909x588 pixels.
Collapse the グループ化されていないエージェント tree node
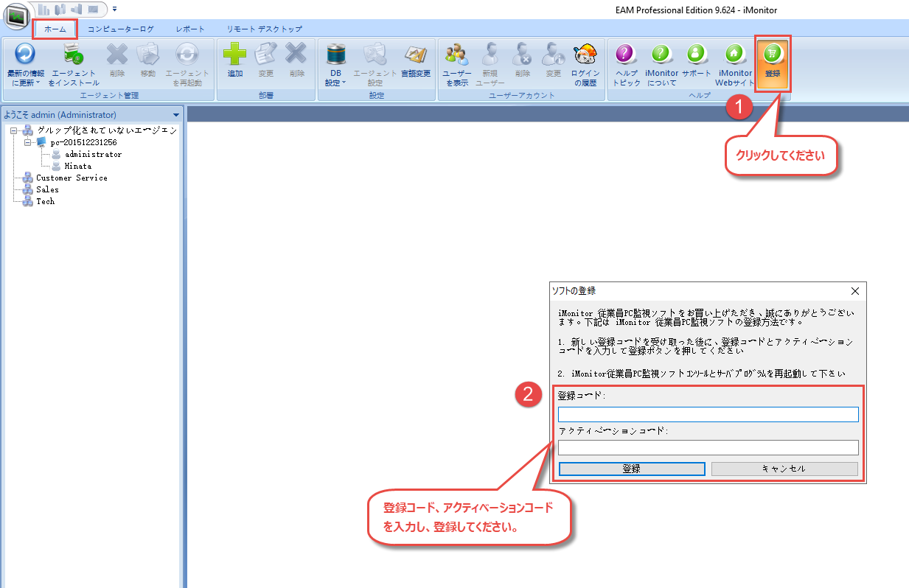[x=13, y=130]
